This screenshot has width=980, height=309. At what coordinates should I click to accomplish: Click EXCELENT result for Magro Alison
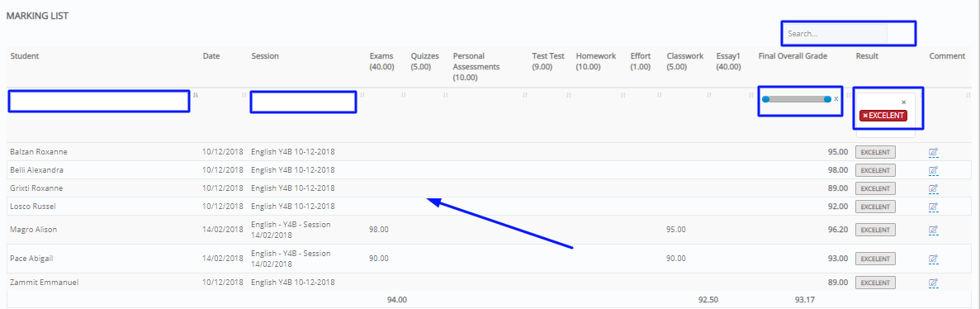(875, 231)
